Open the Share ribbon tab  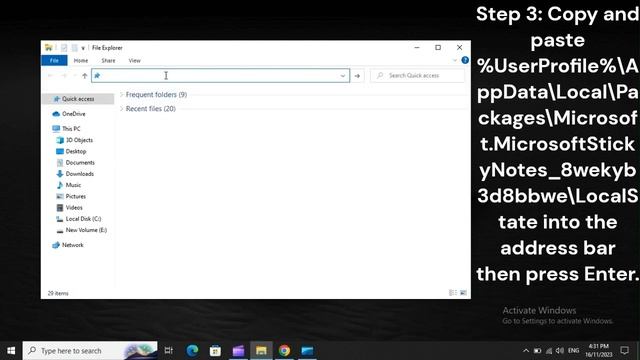click(108, 60)
